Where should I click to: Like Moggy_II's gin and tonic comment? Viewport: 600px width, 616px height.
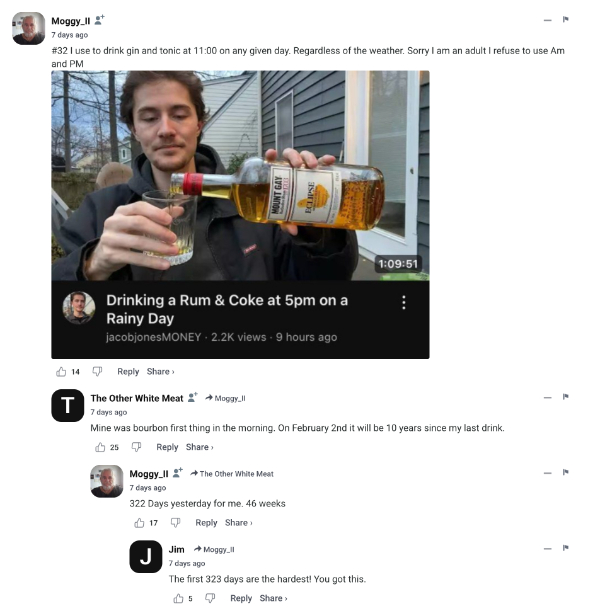[61, 371]
